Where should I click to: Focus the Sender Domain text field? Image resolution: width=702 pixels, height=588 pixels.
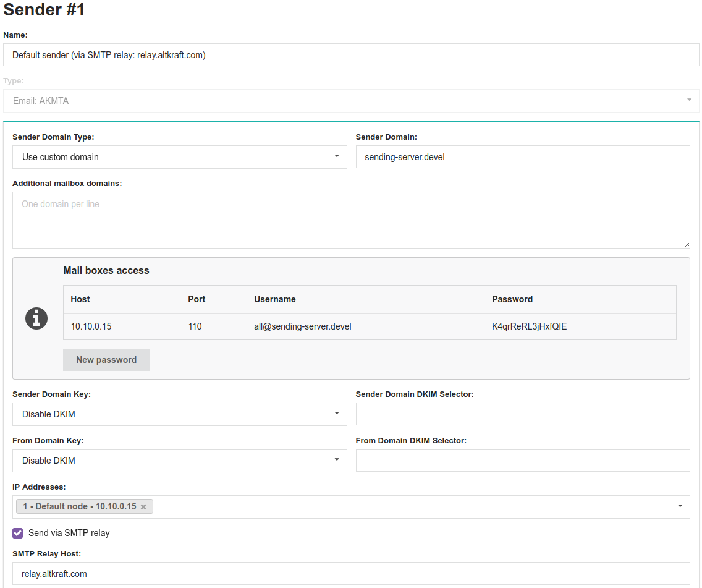pos(523,157)
